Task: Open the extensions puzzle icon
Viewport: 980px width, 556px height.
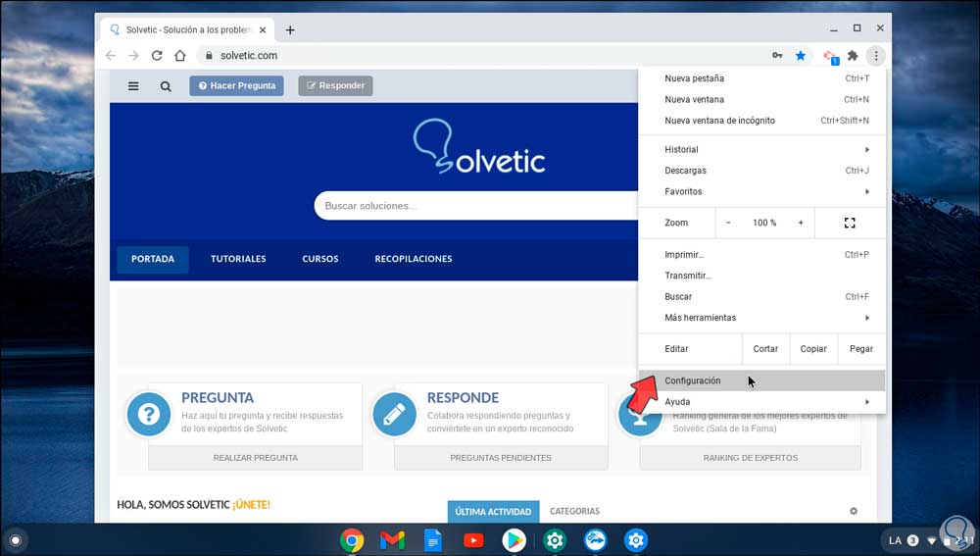Action: 853,56
